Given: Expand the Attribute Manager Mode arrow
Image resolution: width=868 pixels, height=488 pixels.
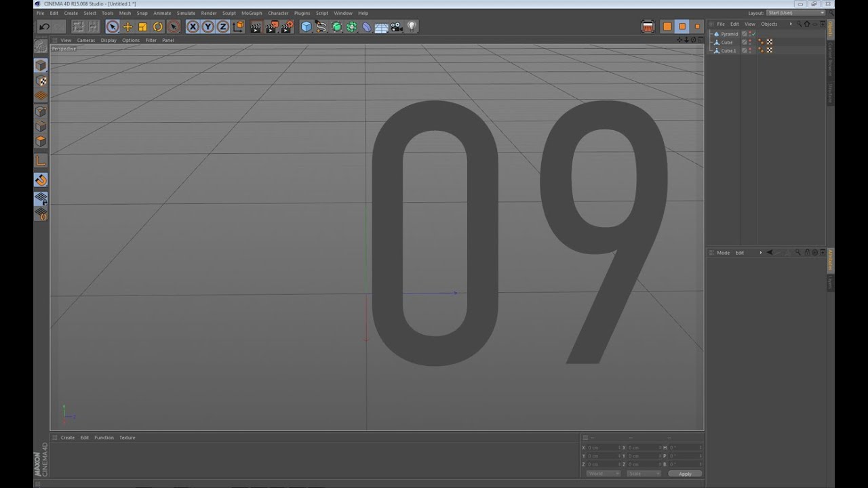Looking at the screenshot, I should pos(761,253).
